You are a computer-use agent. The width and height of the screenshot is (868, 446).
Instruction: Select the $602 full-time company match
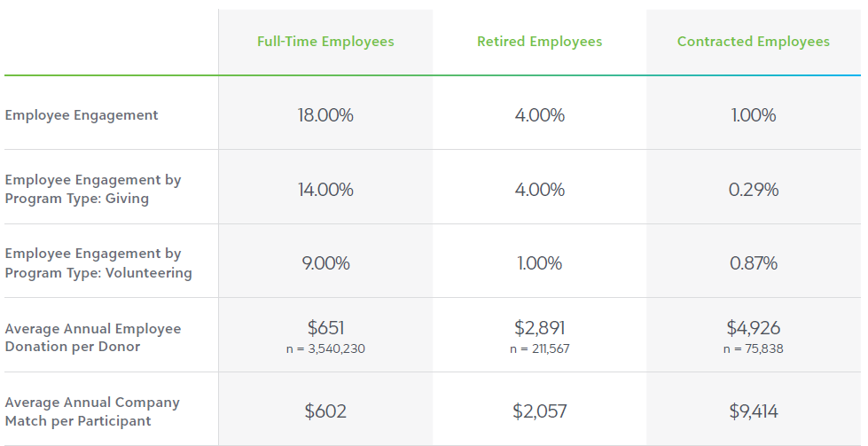pyautogui.click(x=325, y=411)
